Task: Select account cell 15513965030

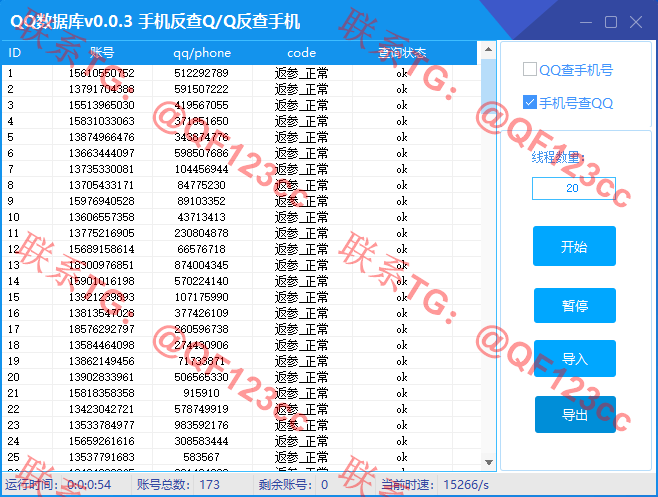Action: (102, 105)
